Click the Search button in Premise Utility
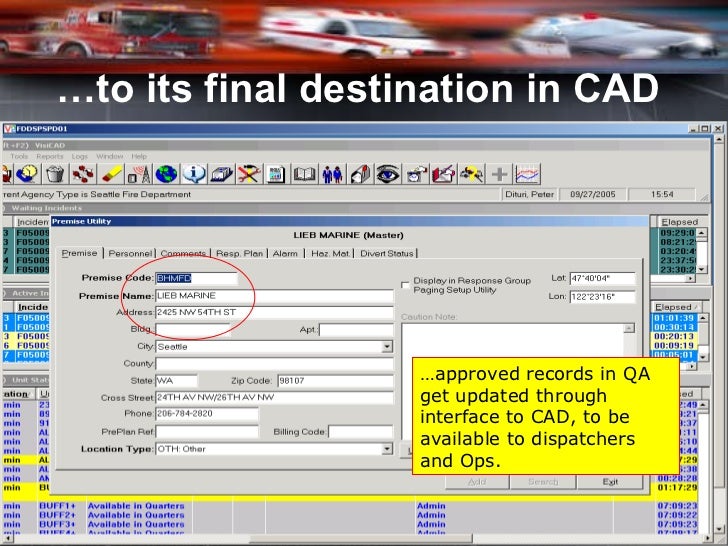Screen dimensions: 728x546 [x=543, y=482]
